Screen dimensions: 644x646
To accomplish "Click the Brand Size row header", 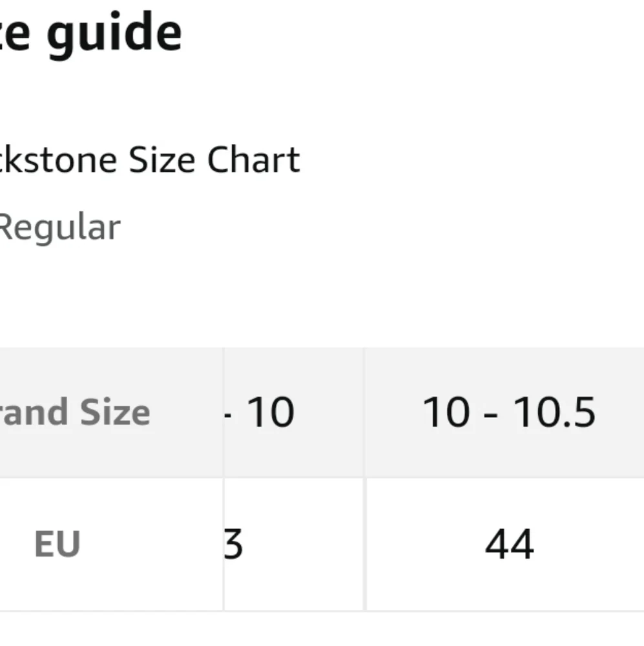I will click(75, 412).
